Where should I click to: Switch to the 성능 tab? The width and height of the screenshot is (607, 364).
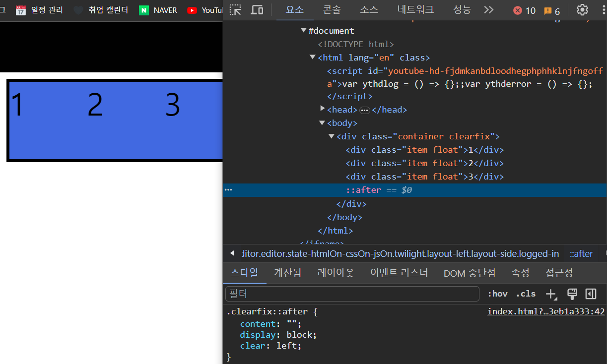(x=462, y=10)
